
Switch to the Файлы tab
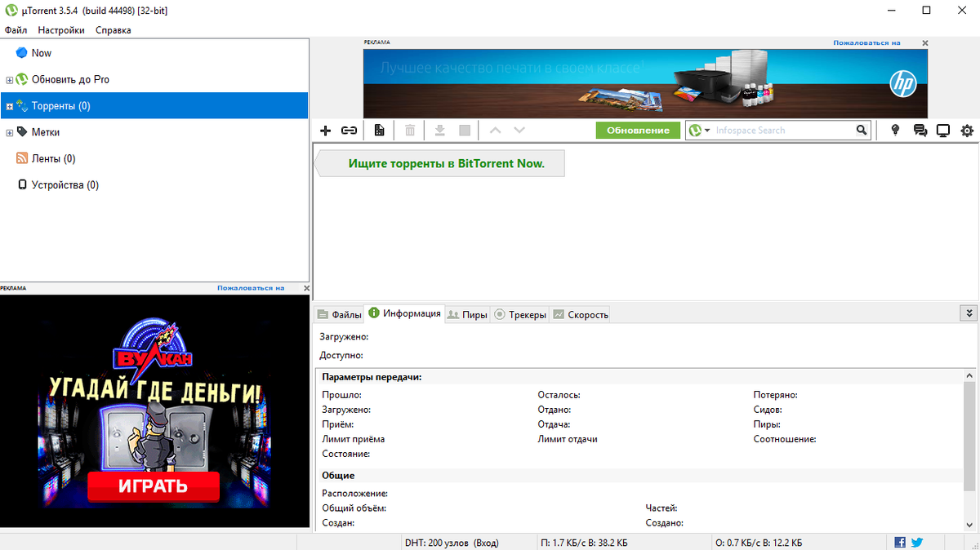339,314
